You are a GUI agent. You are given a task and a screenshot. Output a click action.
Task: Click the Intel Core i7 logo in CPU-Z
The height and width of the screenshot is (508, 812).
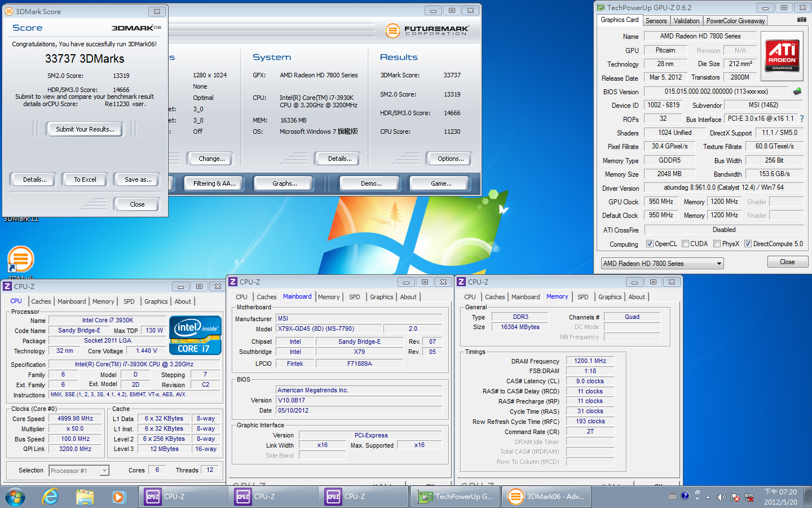[195, 335]
